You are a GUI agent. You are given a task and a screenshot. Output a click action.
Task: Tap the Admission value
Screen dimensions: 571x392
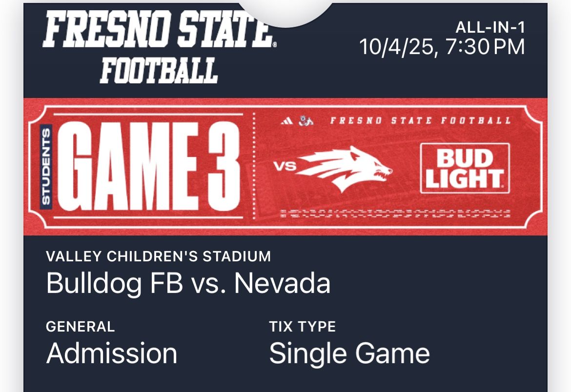[112, 353]
